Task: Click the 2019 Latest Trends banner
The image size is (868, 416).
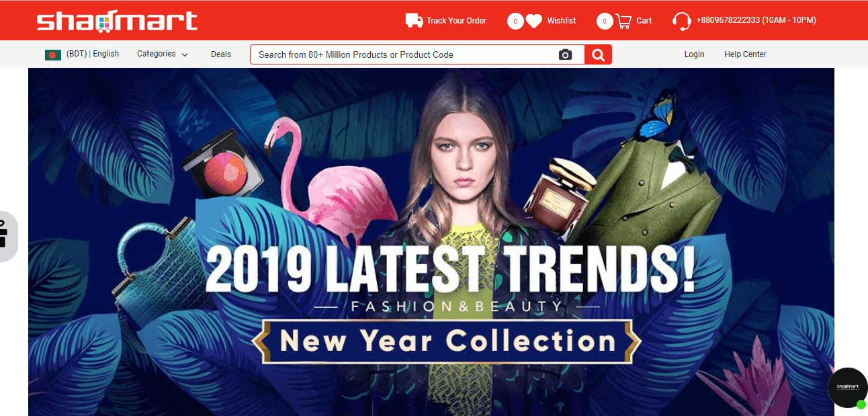Action: (431, 242)
